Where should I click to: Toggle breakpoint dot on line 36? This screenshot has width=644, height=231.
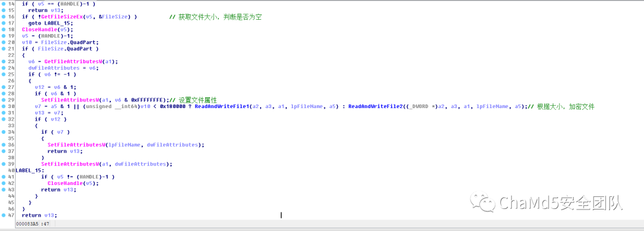click(4, 144)
